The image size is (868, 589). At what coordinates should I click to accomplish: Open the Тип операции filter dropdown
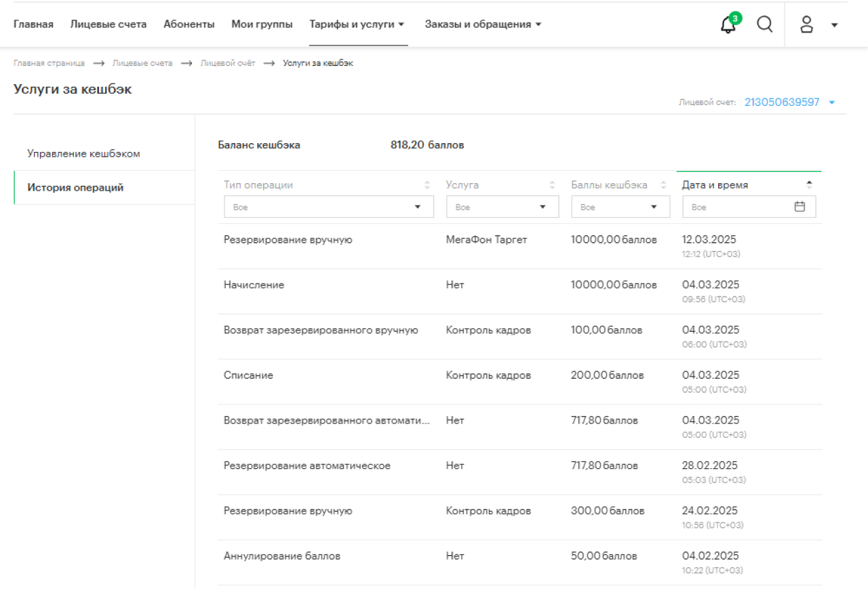pos(329,207)
